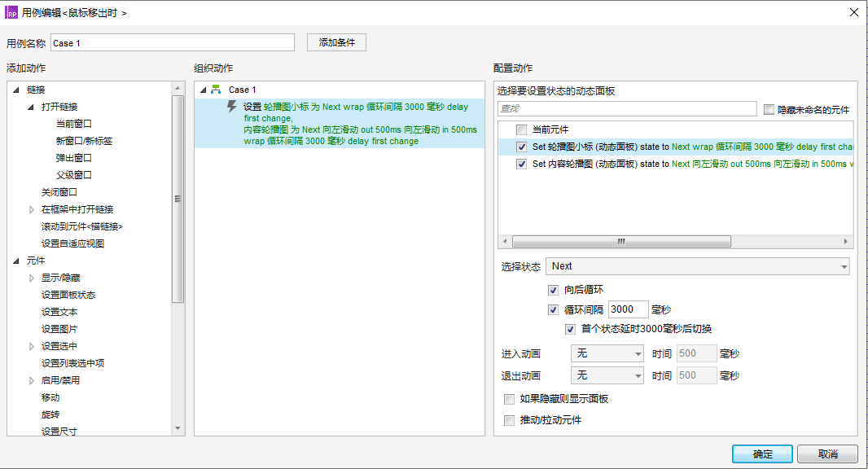
Task: Expand the 设置选中 node
Action: click(x=32, y=346)
